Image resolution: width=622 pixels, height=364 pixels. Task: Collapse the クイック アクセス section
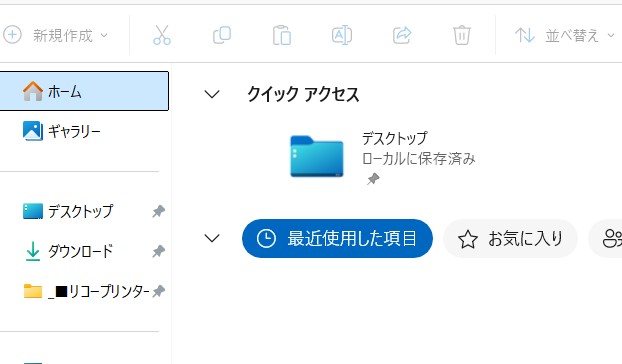pyautogui.click(x=212, y=94)
